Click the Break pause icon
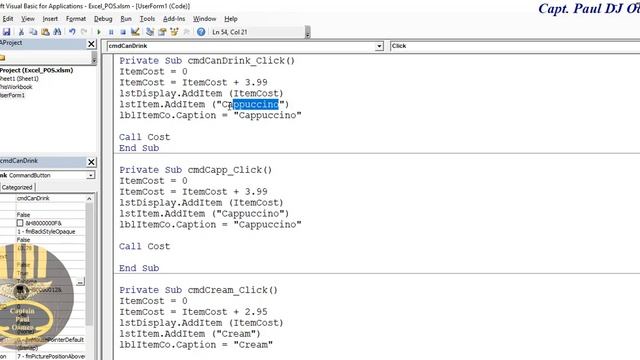This screenshot has width=640, height=360. tap(111, 32)
